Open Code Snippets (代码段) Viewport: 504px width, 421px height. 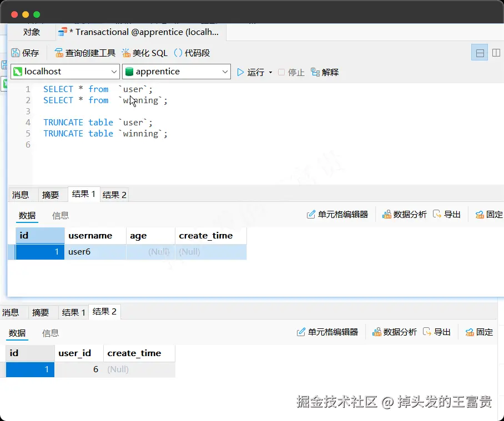coord(192,53)
